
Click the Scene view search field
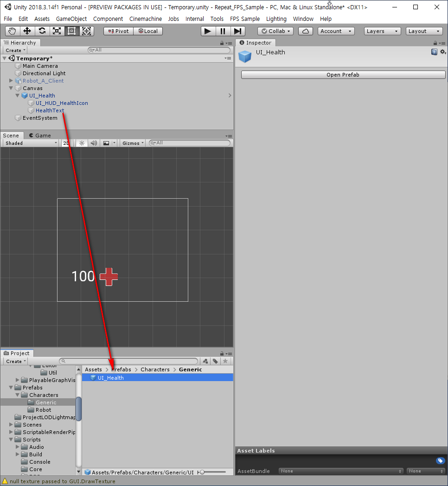click(190, 143)
